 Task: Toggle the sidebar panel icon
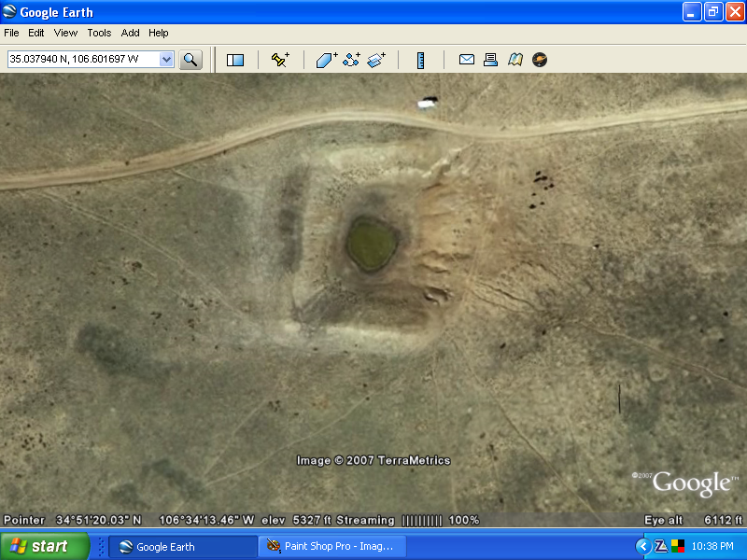[x=235, y=60]
